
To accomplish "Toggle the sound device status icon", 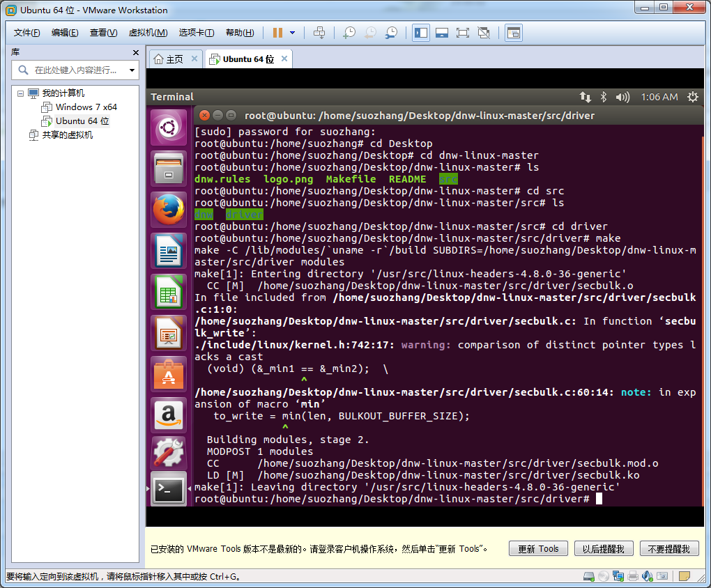I will pyautogui.click(x=646, y=576).
